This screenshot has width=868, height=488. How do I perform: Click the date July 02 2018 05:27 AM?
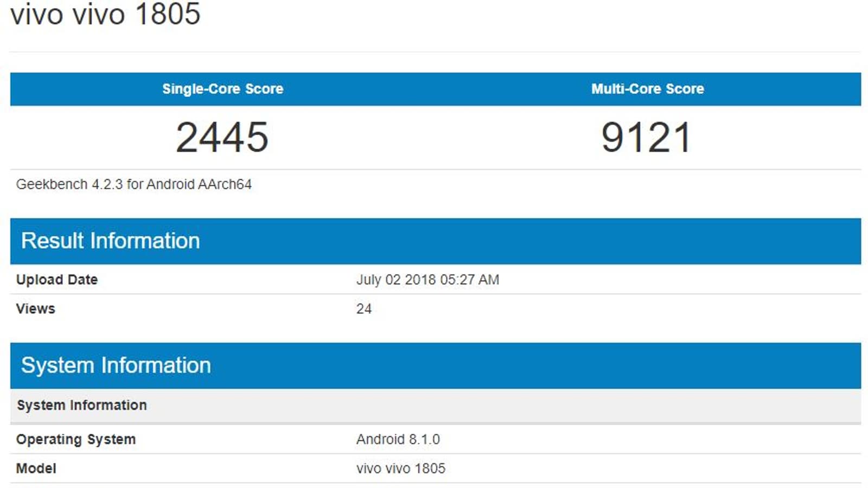click(427, 280)
